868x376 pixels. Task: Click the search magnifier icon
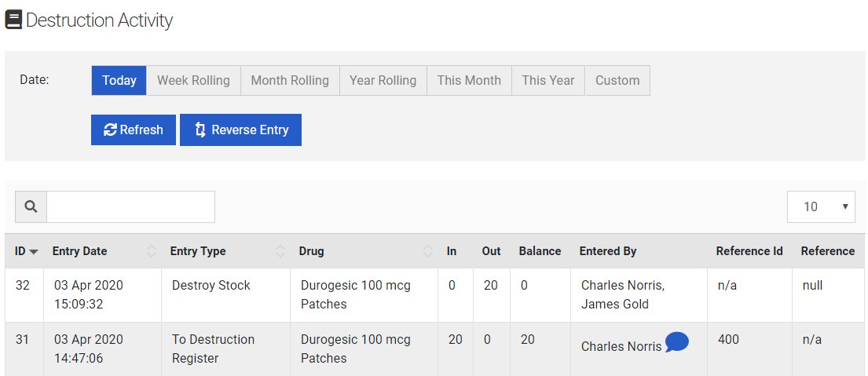(31, 206)
